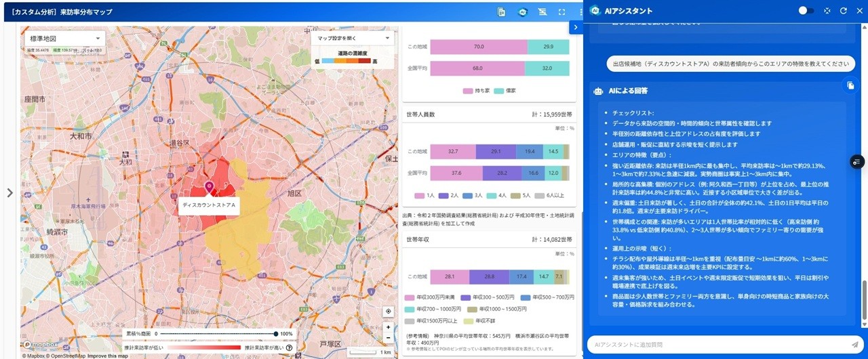Click the 年収300万円未満 legend entry
This screenshot has width=868, height=359.
[431, 297]
